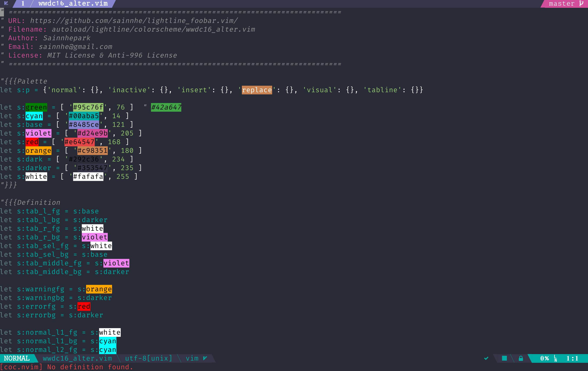Screen dimensions: 588x371
Task: Click the git branch icon beside master
Action: 581,3
